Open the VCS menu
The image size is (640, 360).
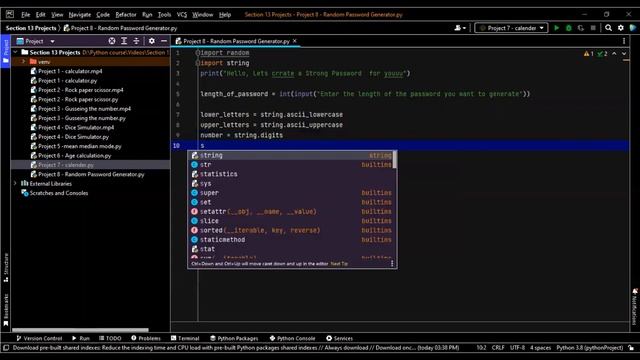(x=182, y=14)
